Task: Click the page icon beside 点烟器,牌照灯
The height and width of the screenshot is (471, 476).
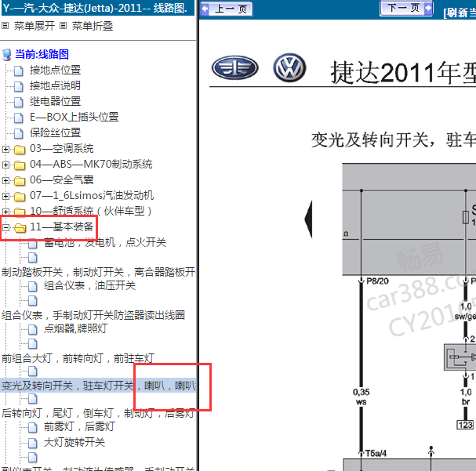Action: (32, 329)
